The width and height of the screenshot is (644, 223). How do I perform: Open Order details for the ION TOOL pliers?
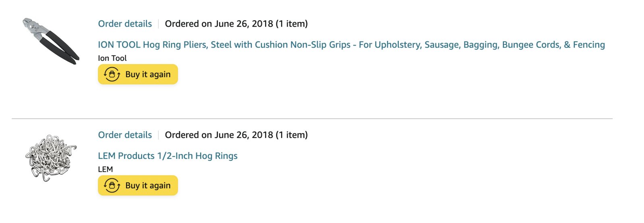point(125,24)
